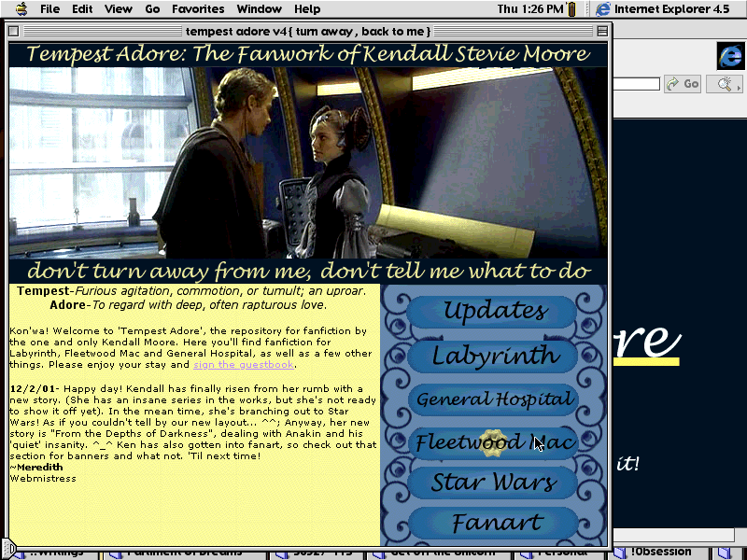Image resolution: width=747 pixels, height=560 pixels.
Task: Click the window zoom box
Action: [x=599, y=32]
